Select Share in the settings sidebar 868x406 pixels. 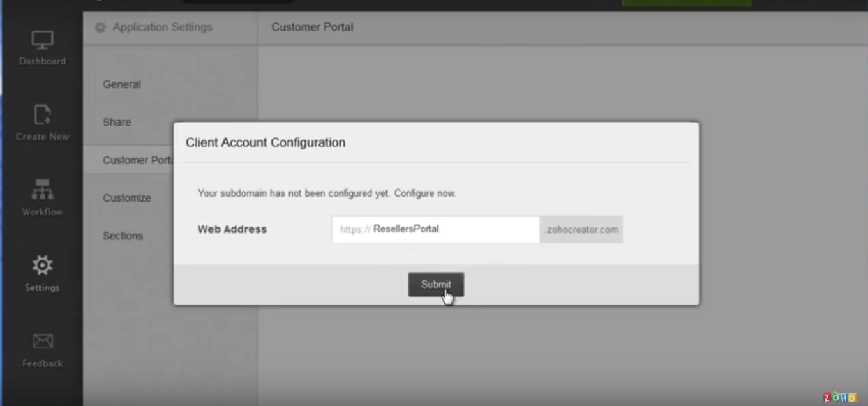point(117,122)
